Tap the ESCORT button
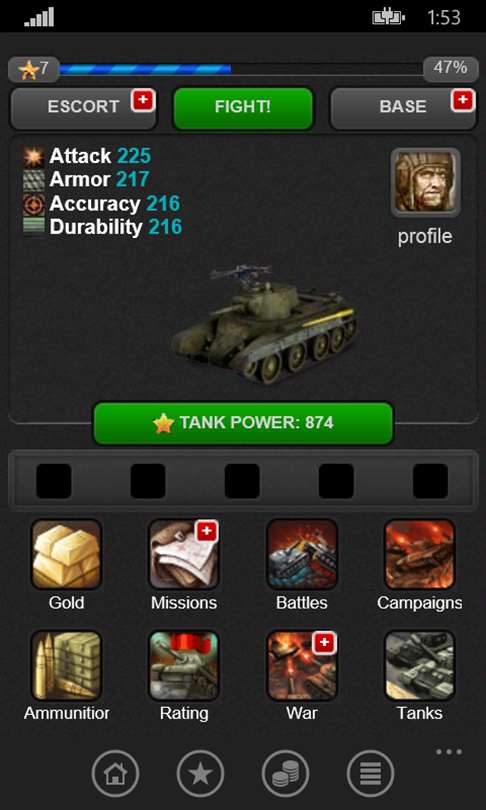Viewport: 486px width, 810px height. 83,108
